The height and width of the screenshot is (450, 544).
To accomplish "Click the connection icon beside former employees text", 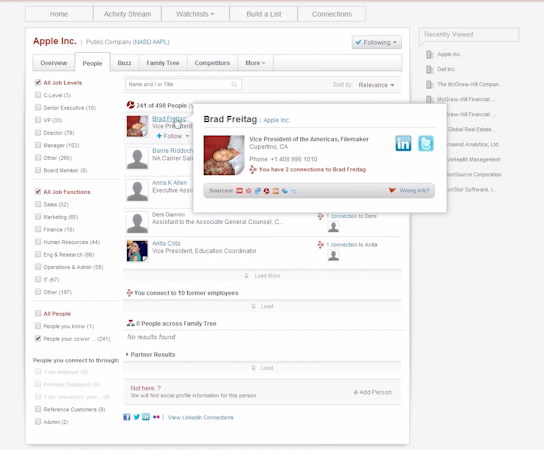I will 129,293.
